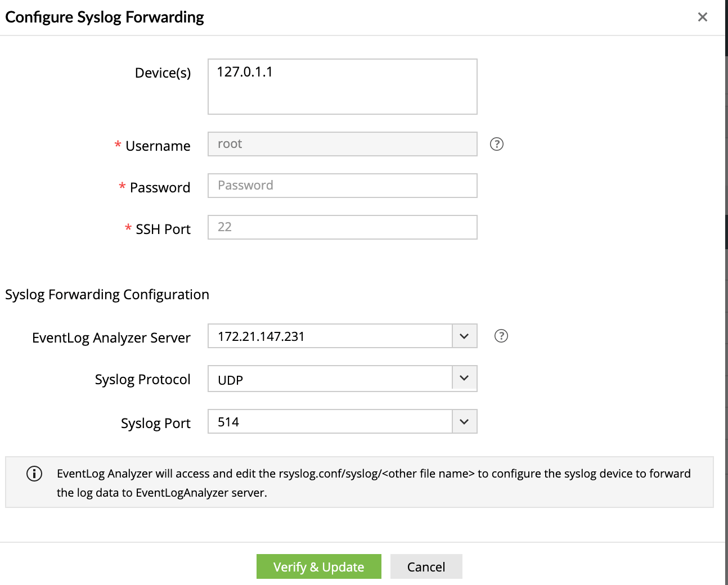Screen dimensions: 728x585
Task: Click the SSH Port field label
Action: tap(163, 229)
